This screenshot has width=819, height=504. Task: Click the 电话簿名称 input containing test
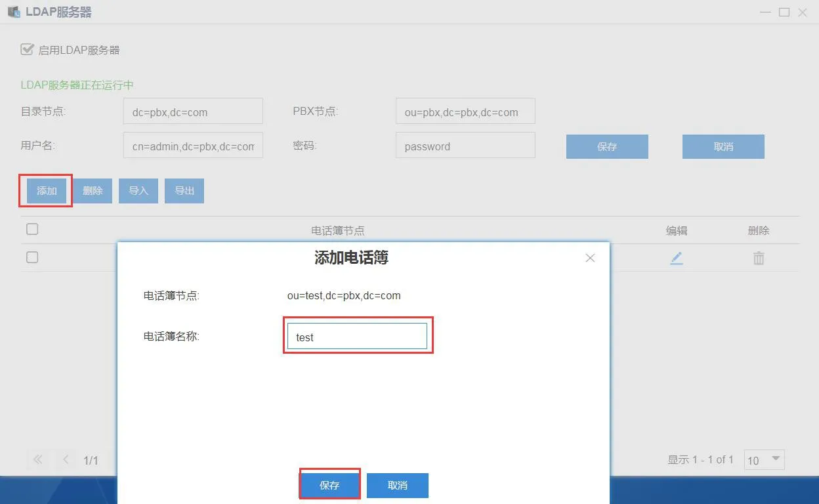pyautogui.click(x=358, y=336)
